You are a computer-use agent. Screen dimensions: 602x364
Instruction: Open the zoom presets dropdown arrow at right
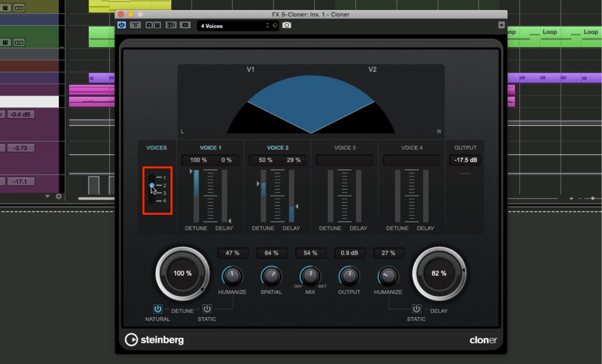[x=571, y=198]
